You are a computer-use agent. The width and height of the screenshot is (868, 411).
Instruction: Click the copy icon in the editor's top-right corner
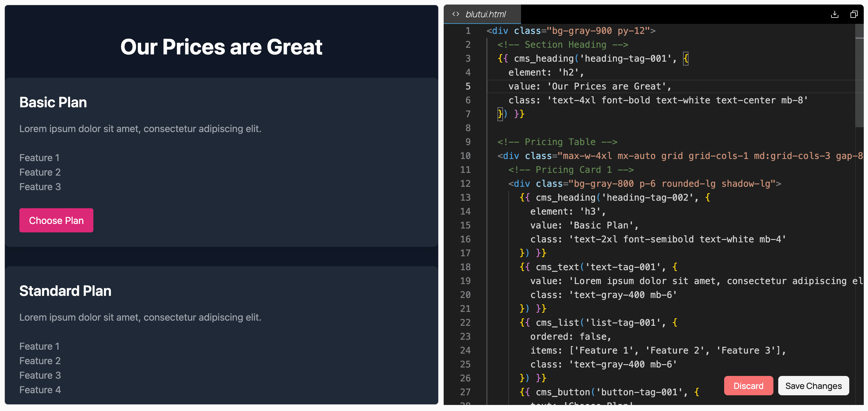[854, 14]
